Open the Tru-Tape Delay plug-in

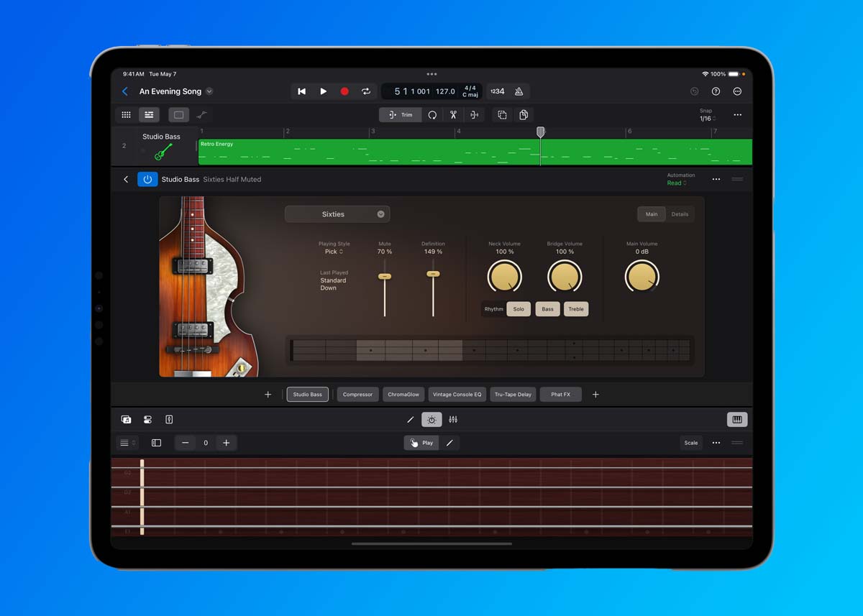(x=513, y=395)
